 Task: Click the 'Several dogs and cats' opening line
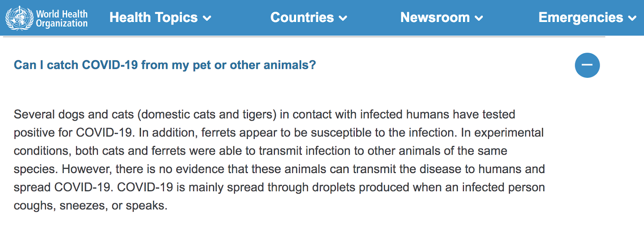pos(264,114)
